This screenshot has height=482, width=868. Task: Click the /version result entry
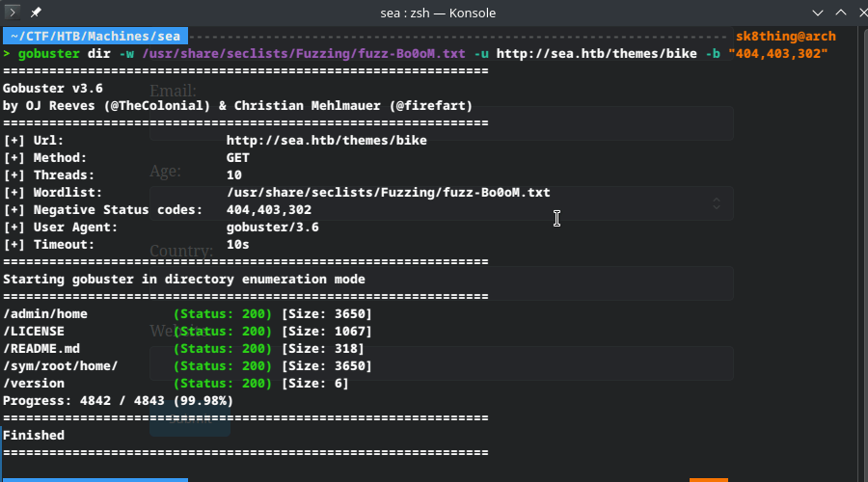34,383
